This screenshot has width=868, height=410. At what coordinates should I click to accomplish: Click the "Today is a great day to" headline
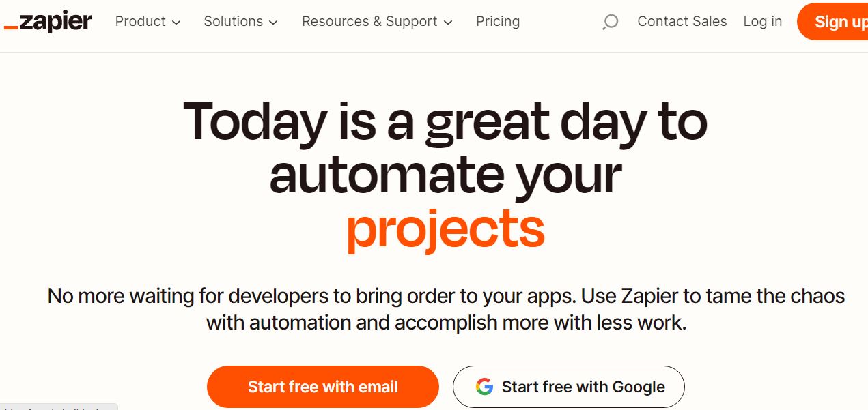(x=445, y=123)
